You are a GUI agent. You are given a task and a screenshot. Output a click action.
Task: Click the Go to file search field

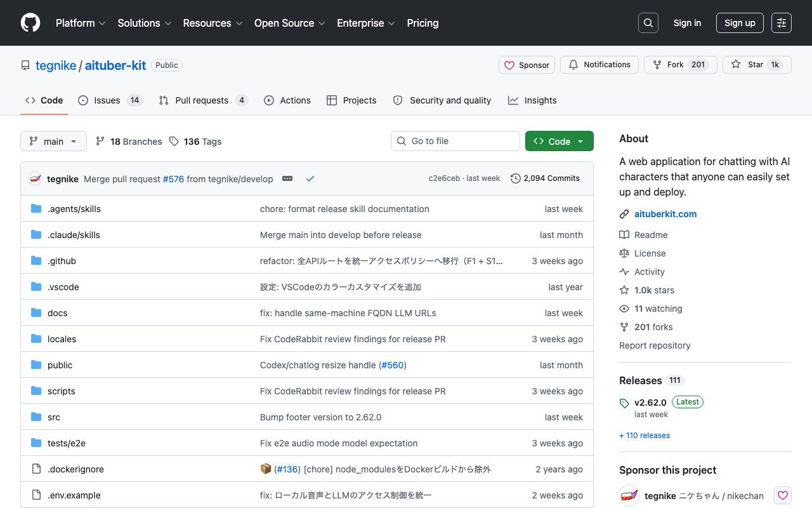coord(455,141)
